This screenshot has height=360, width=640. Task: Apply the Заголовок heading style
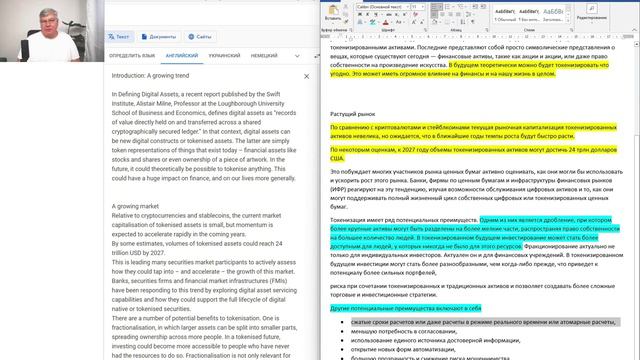point(553,15)
